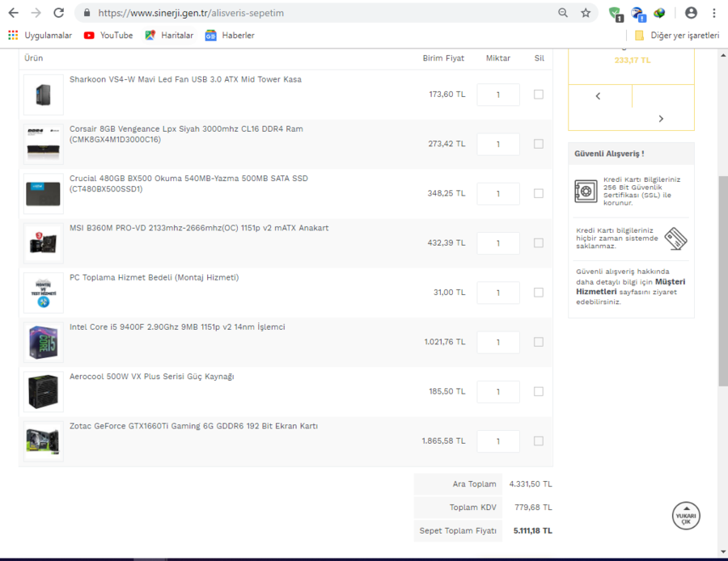Click the Ara Toplam 4.331,50 TL value
Viewport: 728px width, 561px height.
(x=531, y=484)
